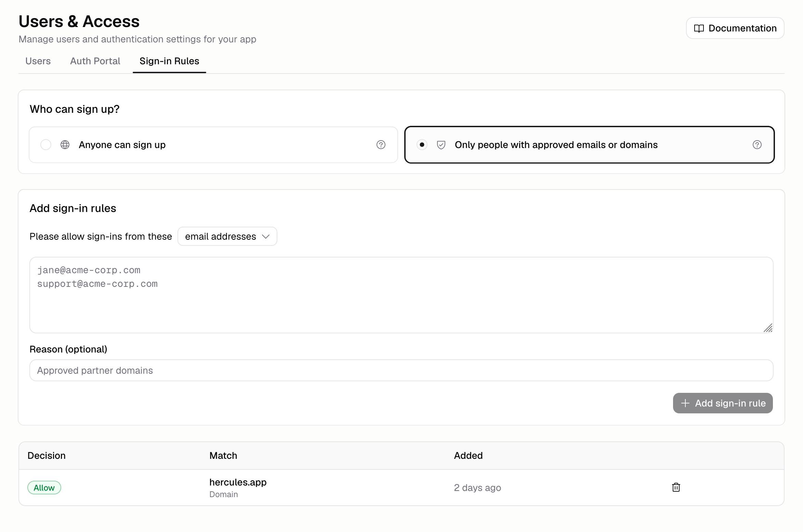Click the book icon in Documentation button
The height and width of the screenshot is (532, 803).
699,28
